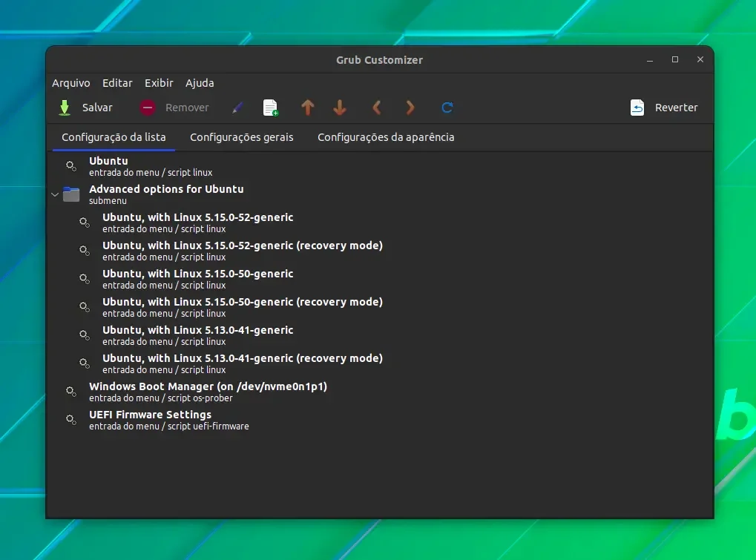
Task: Open the Exibir menu
Action: click(x=159, y=83)
